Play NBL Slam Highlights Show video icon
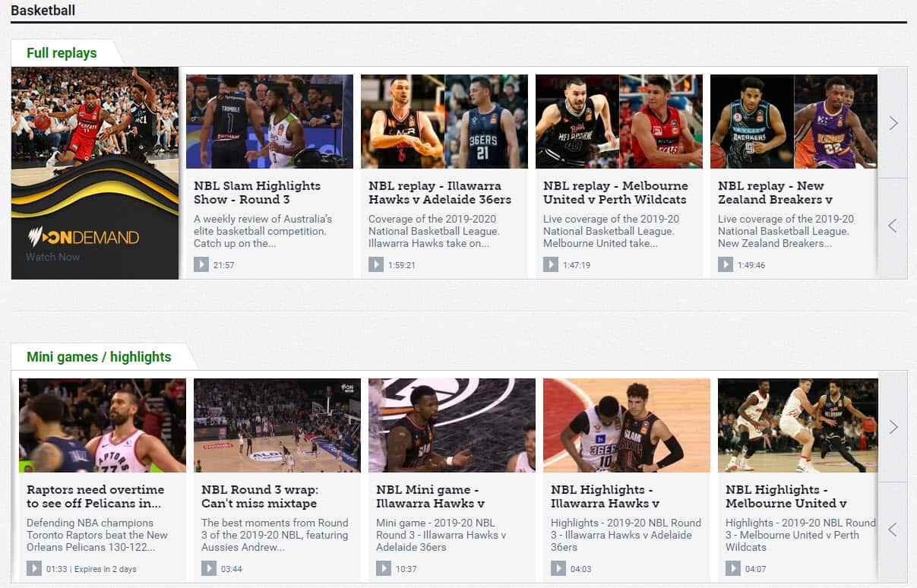 tap(201, 264)
